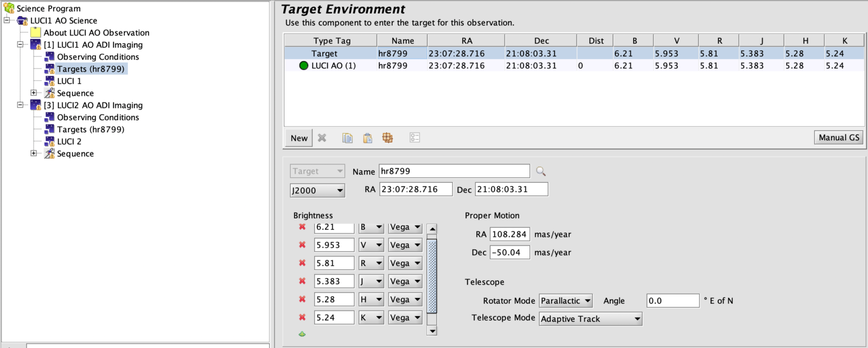Open the band dropdown showing V
868x348 pixels.
[x=371, y=245]
